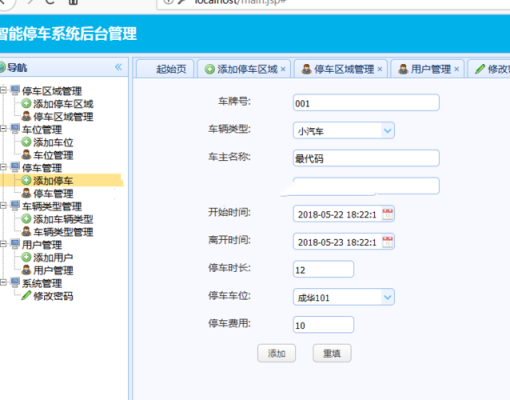Click the 车主名称 field containing 最代码

[x=366, y=158]
